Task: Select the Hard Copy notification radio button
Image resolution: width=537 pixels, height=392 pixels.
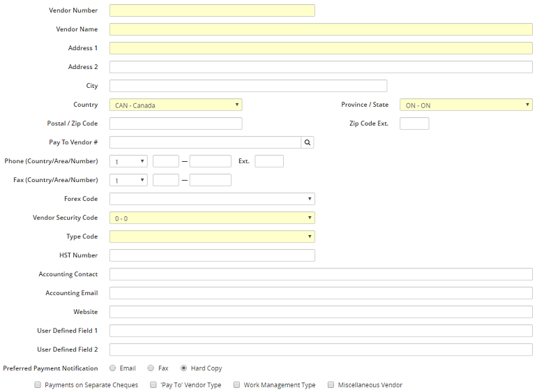Action: point(184,368)
